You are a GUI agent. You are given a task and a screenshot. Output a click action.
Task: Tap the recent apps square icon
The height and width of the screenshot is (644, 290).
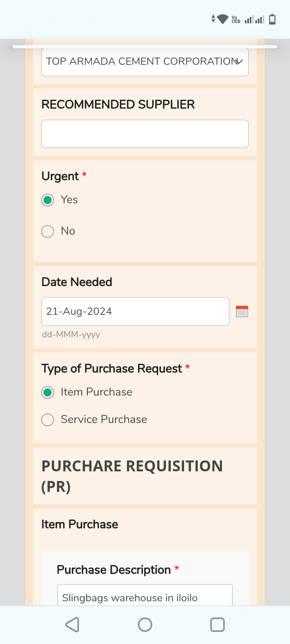(217, 625)
